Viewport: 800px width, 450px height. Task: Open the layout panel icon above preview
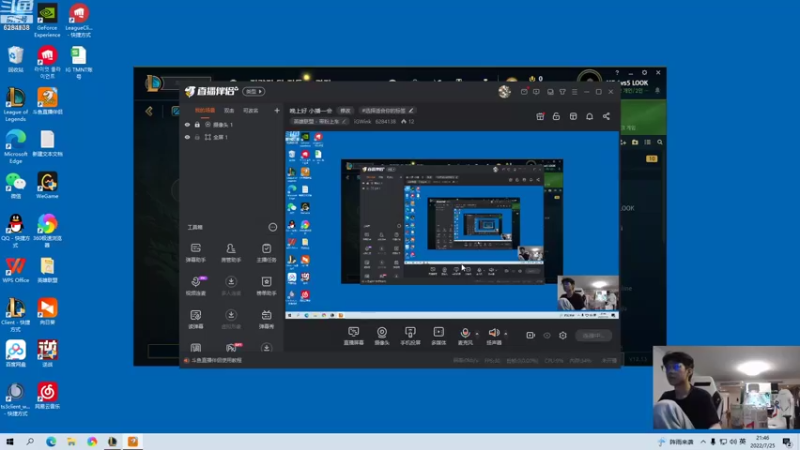pyautogui.click(x=573, y=116)
